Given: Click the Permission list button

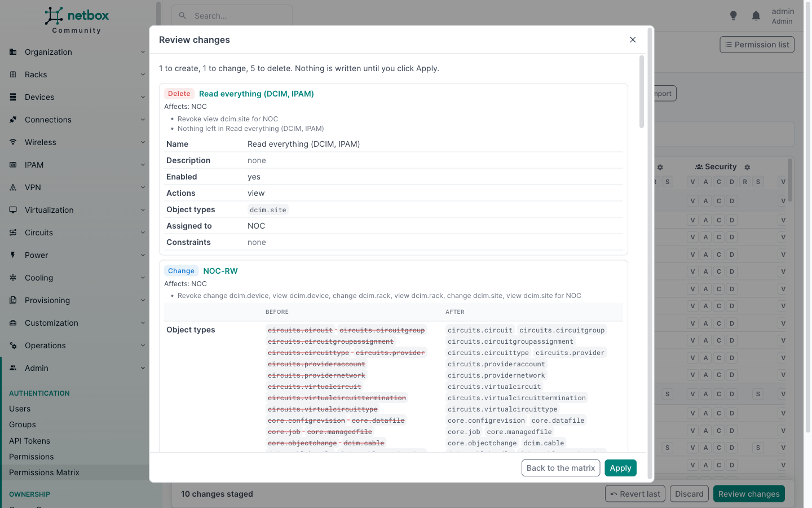Looking at the screenshot, I should tap(757, 45).
